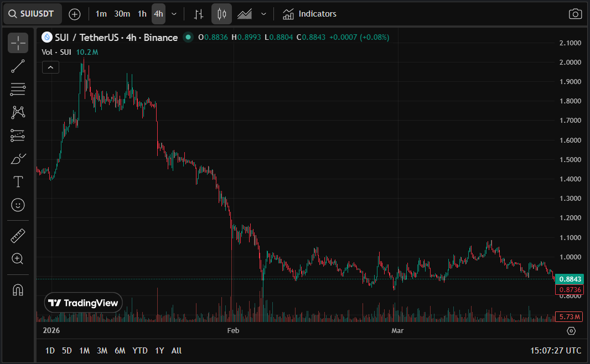590x364 pixels.
Task: Select the 4h timeframe
Action: pyautogui.click(x=158, y=14)
